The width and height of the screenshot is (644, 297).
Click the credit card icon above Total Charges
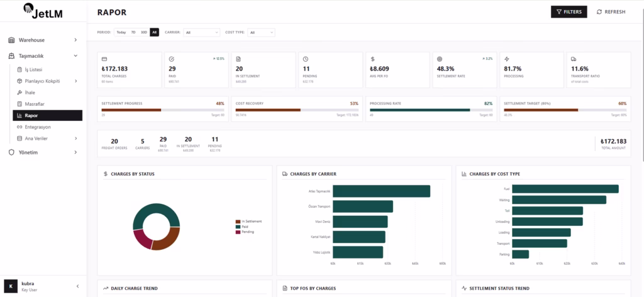(x=104, y=59)
